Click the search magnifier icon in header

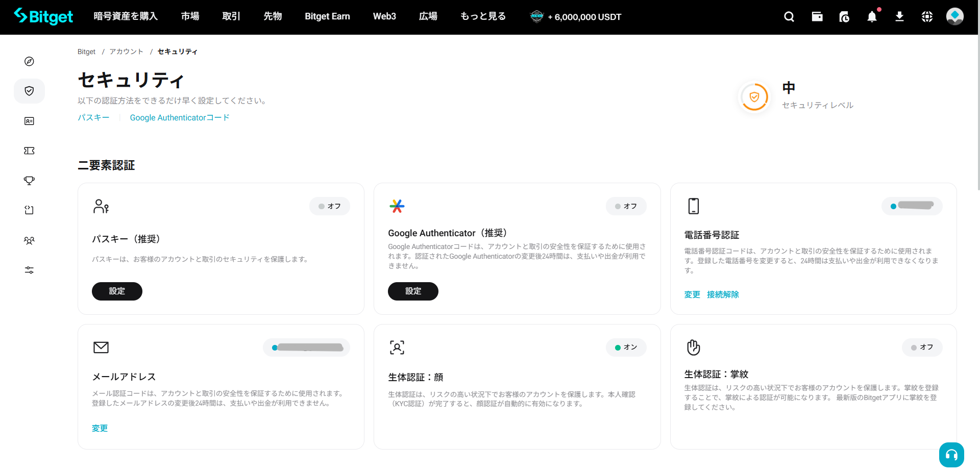[789, 17]
